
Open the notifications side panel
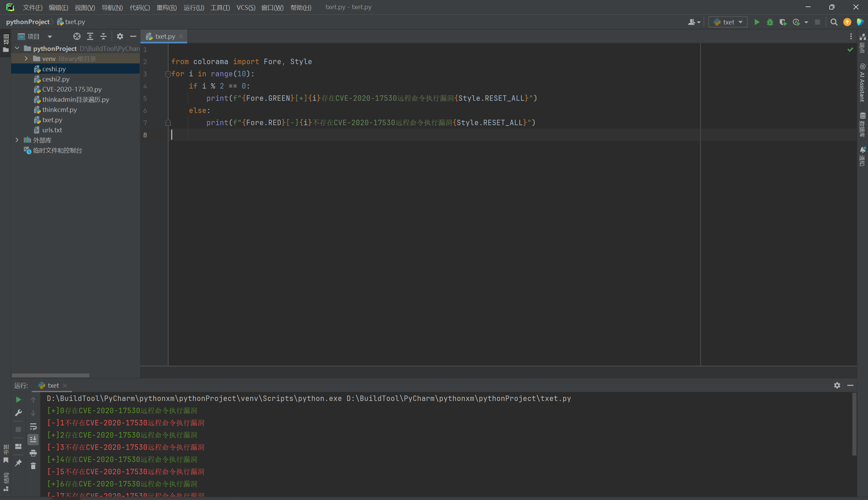pyautogui.click(x=863, y=156)
